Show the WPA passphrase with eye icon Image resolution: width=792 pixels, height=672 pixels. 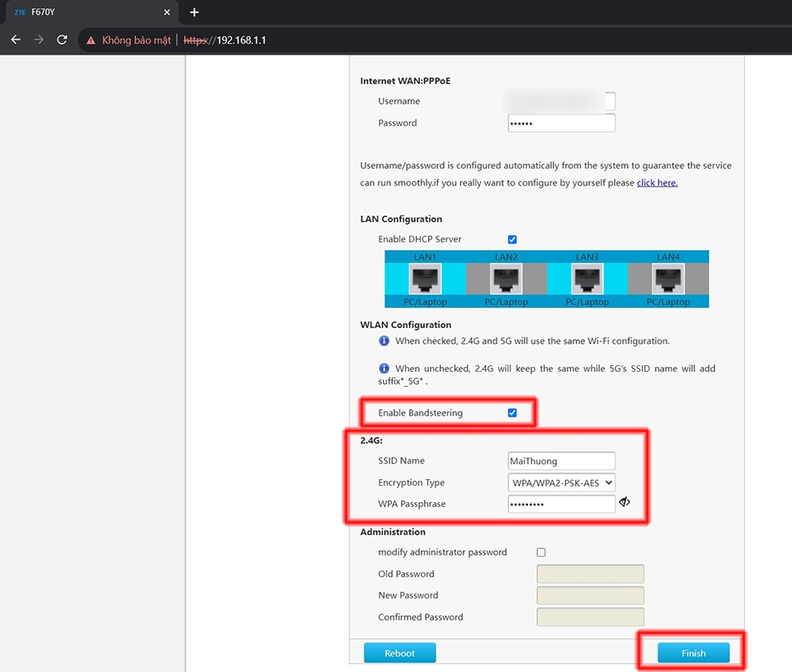(x=625, y=502)
